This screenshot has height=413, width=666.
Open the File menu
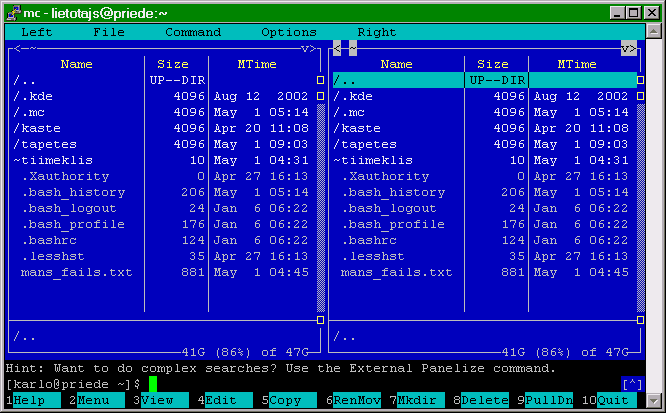click(x=109, y=32)
